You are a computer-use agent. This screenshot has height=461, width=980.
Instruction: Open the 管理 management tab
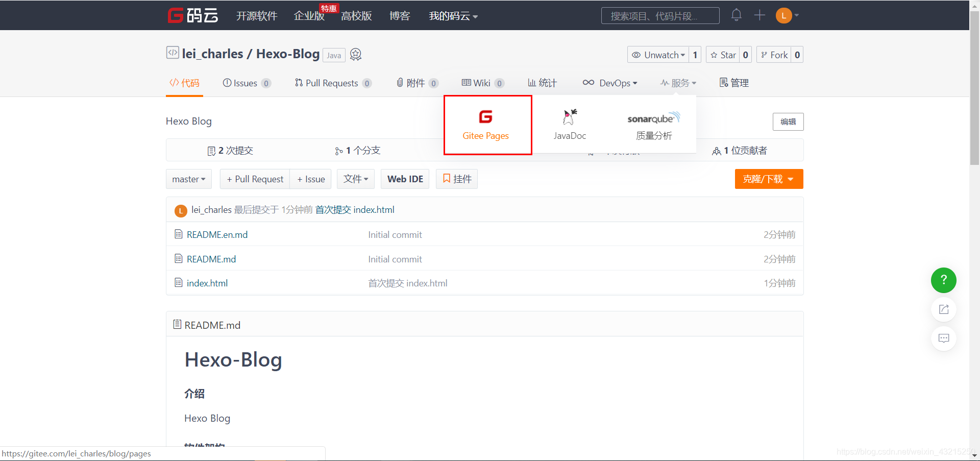(x=734, y=83)
